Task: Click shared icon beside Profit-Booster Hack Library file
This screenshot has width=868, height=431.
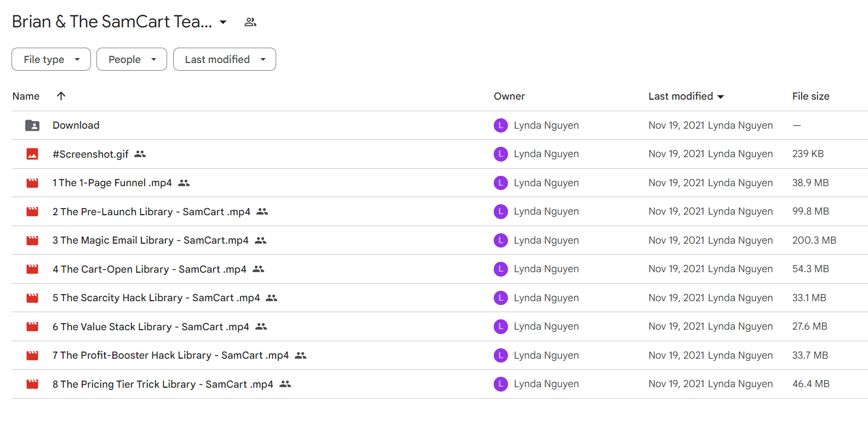Action: (x=300, y=355)
